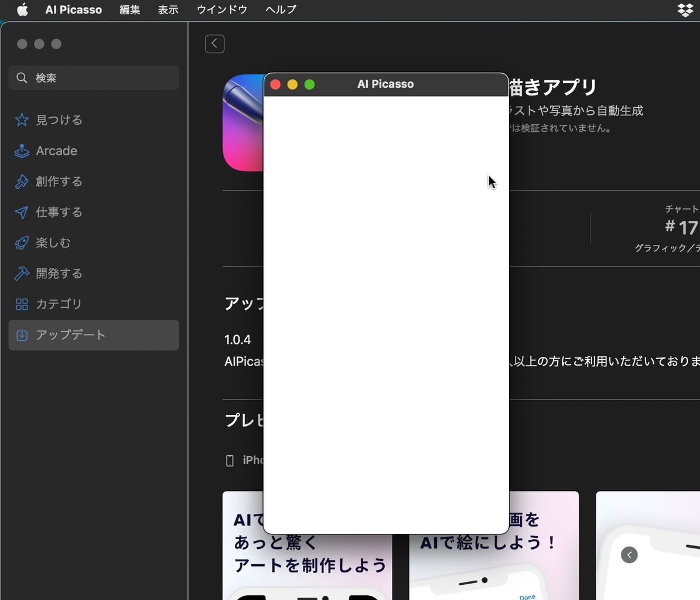Open the カテゴリ sidebar section

click(94, 304)
